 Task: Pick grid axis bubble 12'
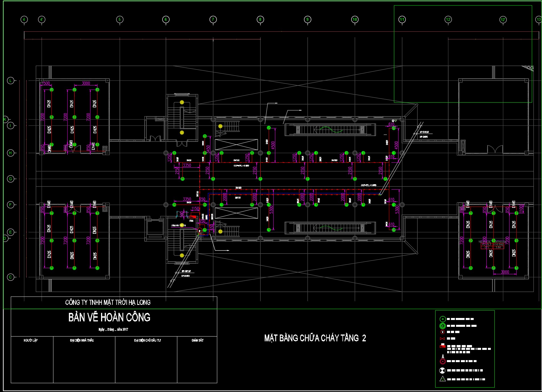point(503,20)
